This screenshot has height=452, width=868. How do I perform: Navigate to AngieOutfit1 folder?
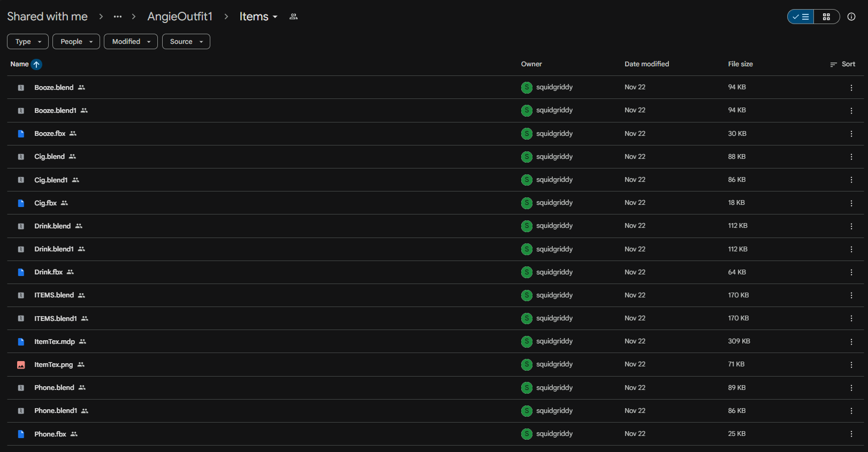click(180, 17)
